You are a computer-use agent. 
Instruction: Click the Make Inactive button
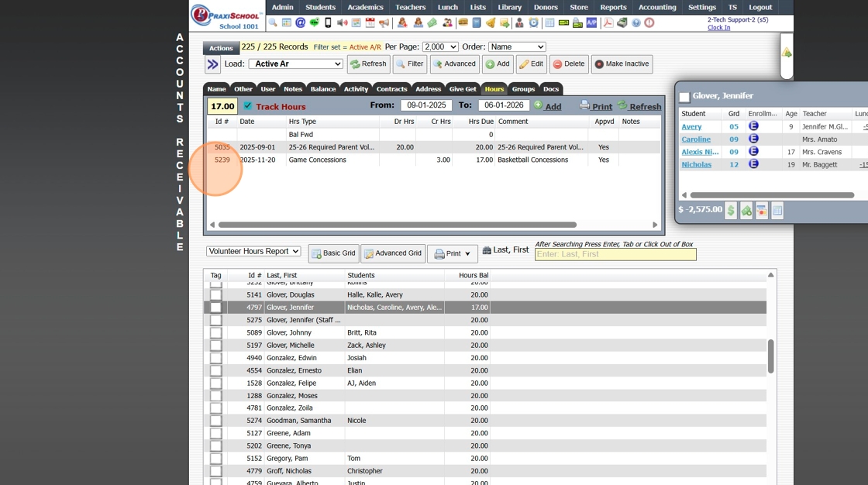622,64
